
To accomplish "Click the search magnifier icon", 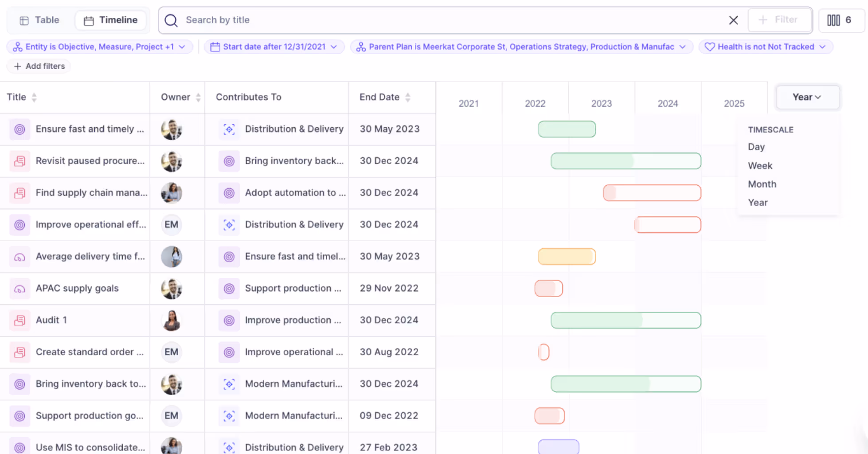I will [x=171, y=20].
